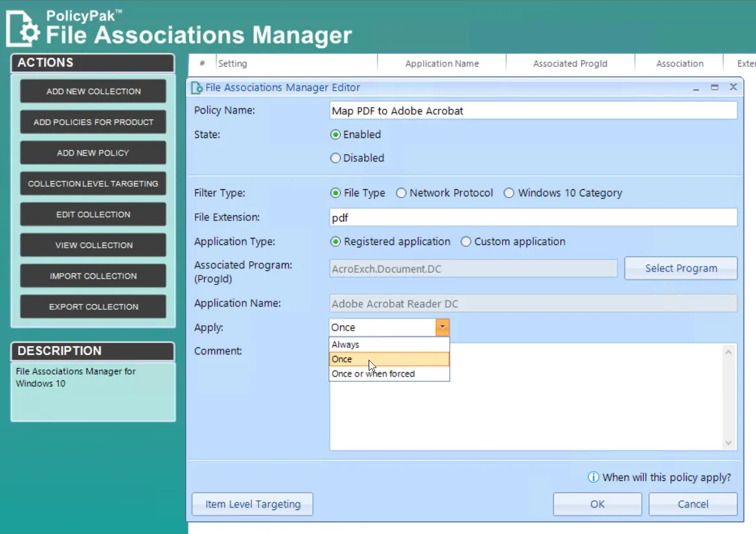Image resolution: width=756 pixels, height=534 pixels.
Task: Open Collection Level Targeting
Action: 93,184
